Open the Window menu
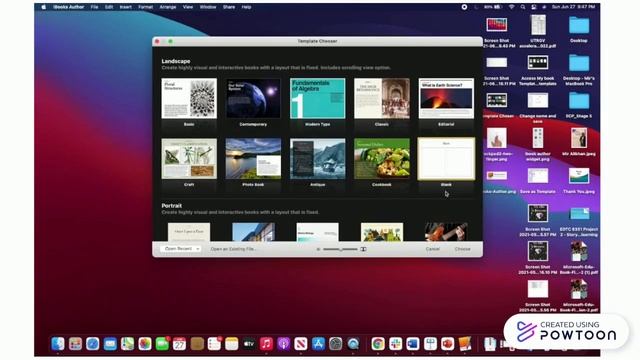Viewport: 640px width, 360px height. pyautogui.click(x=208, y=7)
